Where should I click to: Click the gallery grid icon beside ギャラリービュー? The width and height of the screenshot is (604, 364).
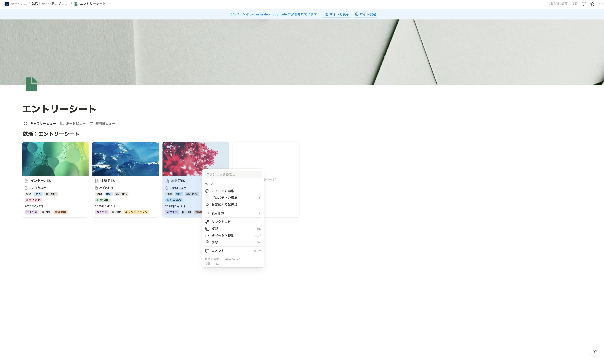pos(26,123)
